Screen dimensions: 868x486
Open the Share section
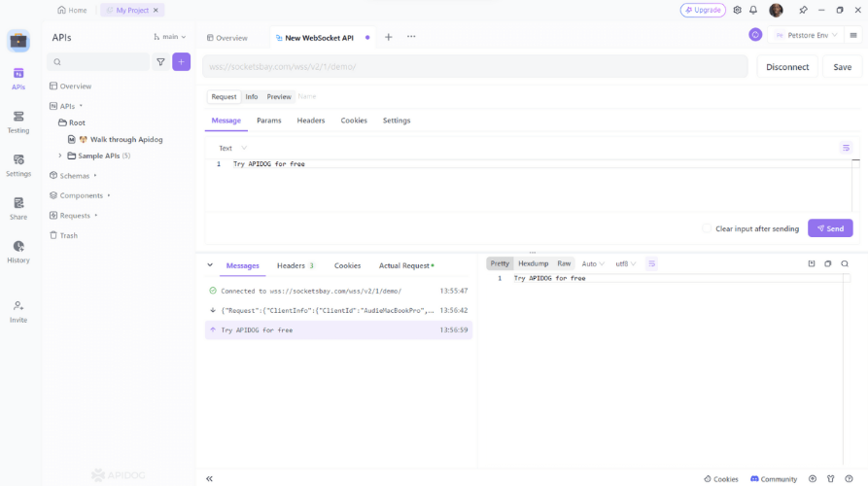coord(18,209)
